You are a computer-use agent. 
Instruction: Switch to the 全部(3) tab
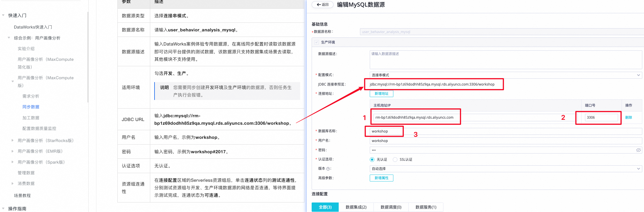coord(325,207)
